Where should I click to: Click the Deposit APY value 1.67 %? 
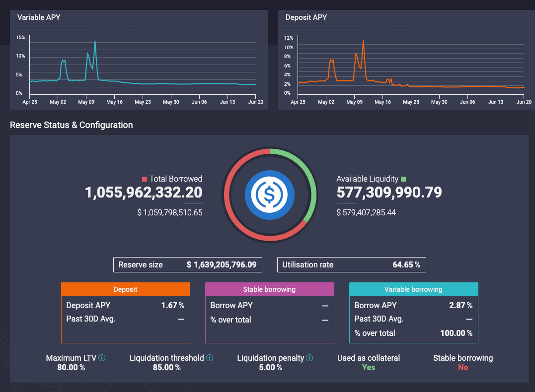point(173,306)
